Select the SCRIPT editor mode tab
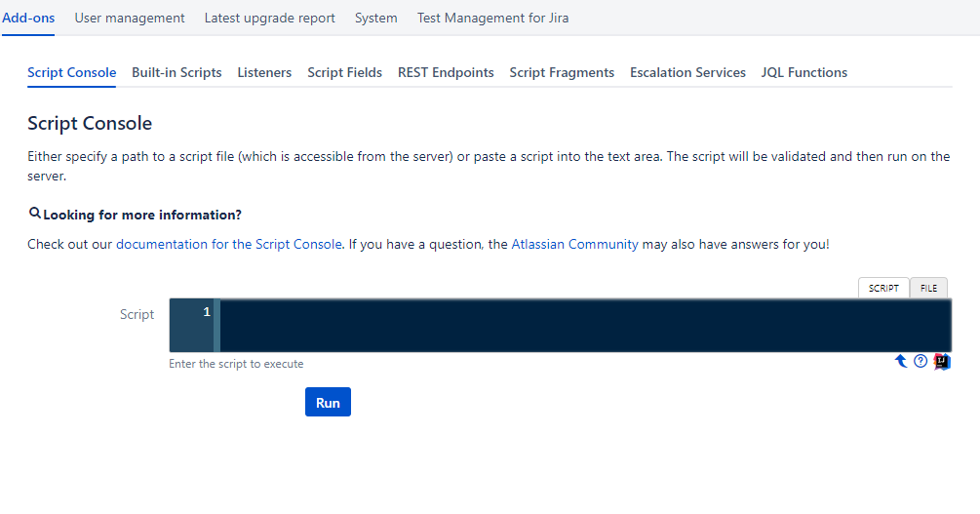 [x=883, y=289]
